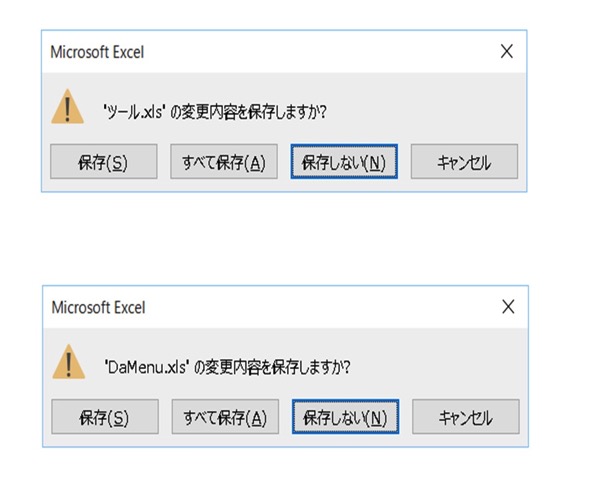Choose すべて保存(A) for ツール.xls
The width and height of the screenshot is (599, 493).
224,162
